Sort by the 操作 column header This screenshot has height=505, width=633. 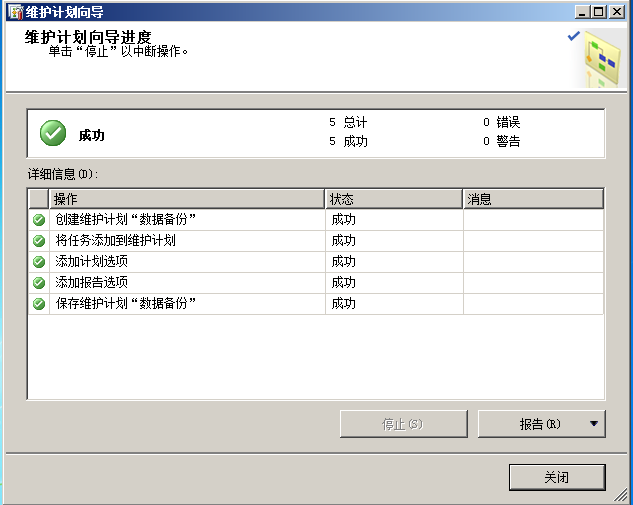[187, 199]
